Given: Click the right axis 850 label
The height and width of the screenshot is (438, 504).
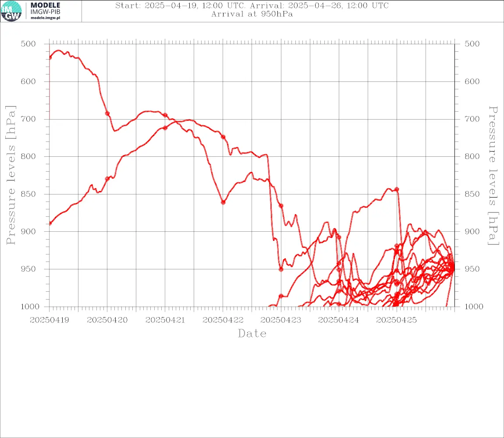Looking at the screenshot, I should (x=472, y=194).
